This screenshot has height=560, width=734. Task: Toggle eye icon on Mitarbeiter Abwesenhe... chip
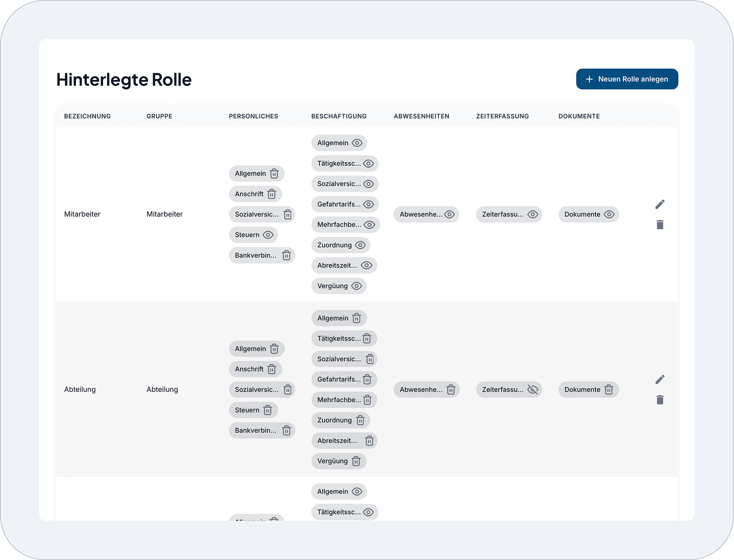point(449,214)
